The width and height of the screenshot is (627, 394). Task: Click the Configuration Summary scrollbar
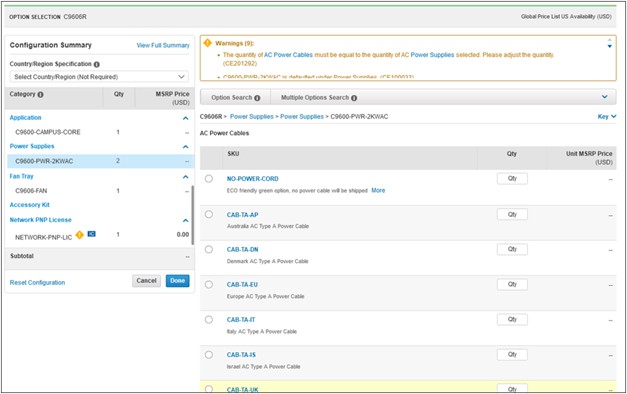tap(193, 215)
